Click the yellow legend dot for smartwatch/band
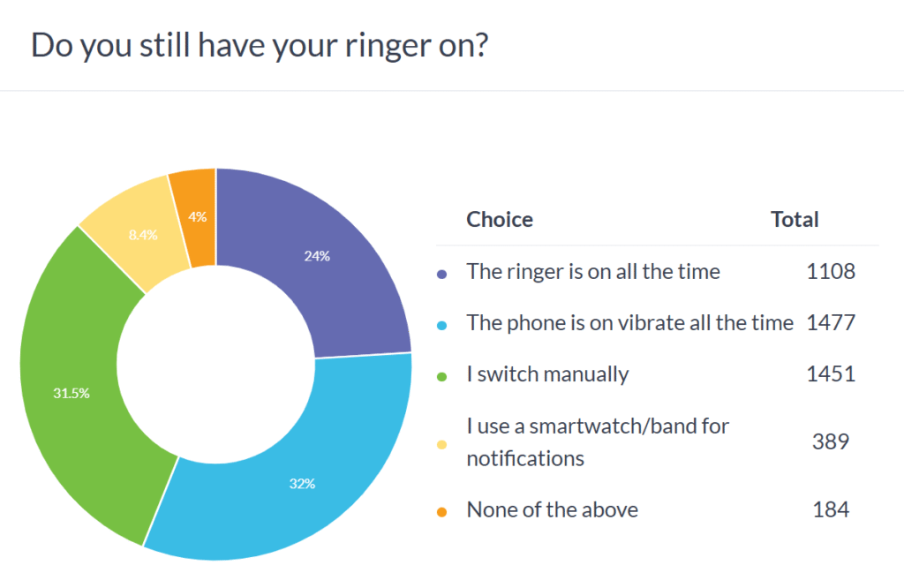The width and height of the screenshot is (904, 588). [443, 444]
